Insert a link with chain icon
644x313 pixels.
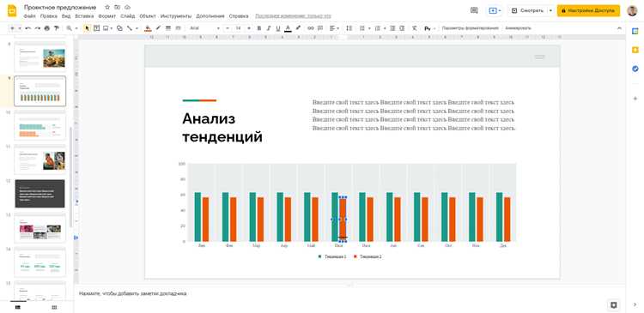pyautogui.click(x=311, y=28)
